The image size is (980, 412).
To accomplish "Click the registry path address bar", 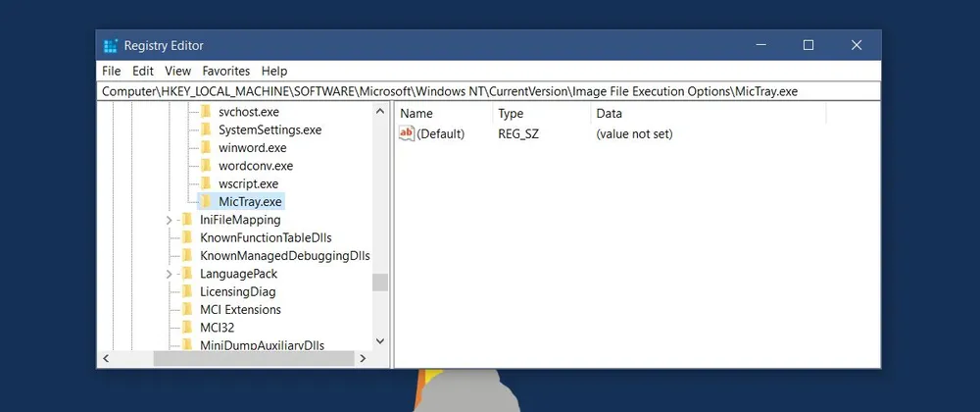I will coord(490,91).
